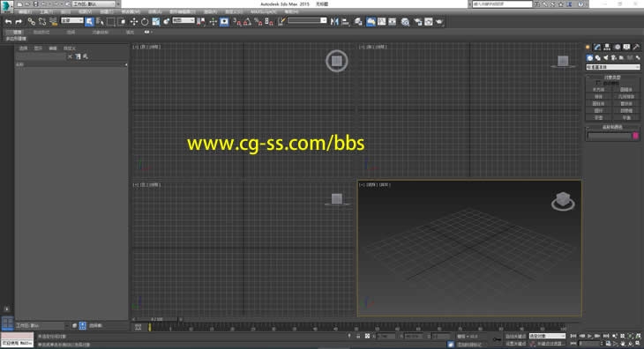This screenshot has height=349, width=644.
Task: Open the selection filter dropdown in toolbar
Action: pyautogui.click(x=71, y=20)
